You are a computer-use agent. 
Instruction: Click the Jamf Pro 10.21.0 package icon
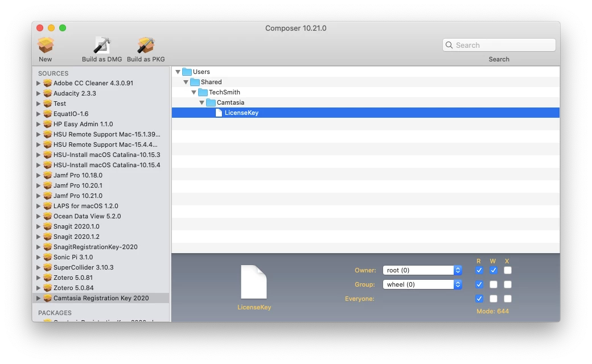[47, 196]
